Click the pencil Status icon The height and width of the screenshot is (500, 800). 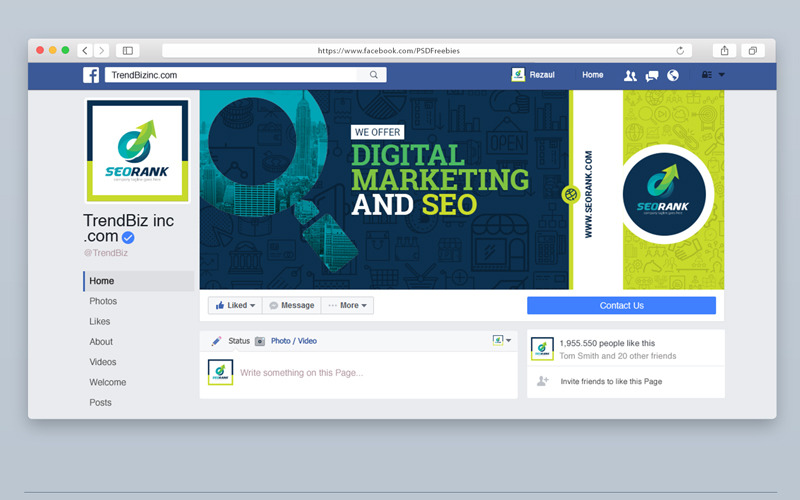click(216, 341)
